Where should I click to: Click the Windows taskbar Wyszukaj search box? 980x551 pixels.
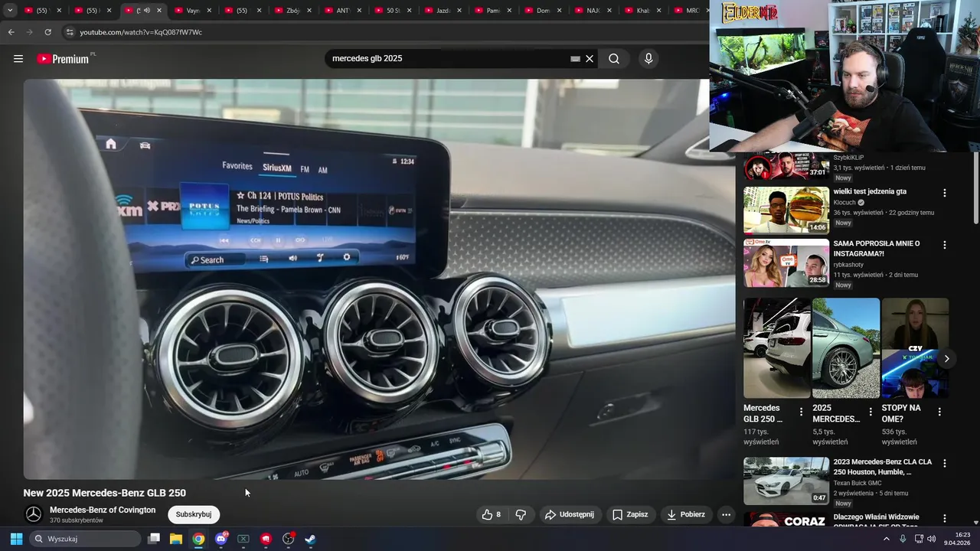85,539
